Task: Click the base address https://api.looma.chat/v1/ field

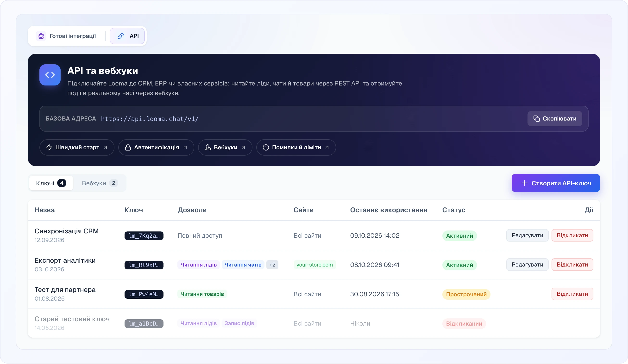Action: pyautogui.click(x=314, y=119)
